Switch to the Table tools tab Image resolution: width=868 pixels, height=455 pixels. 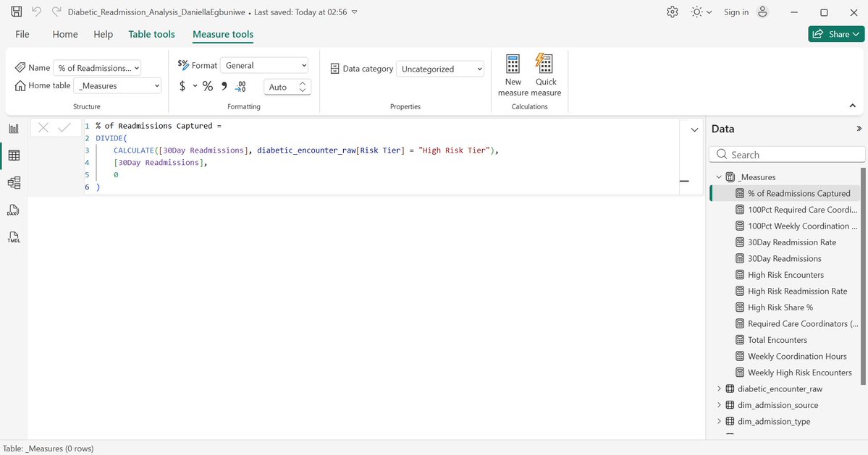152,34
